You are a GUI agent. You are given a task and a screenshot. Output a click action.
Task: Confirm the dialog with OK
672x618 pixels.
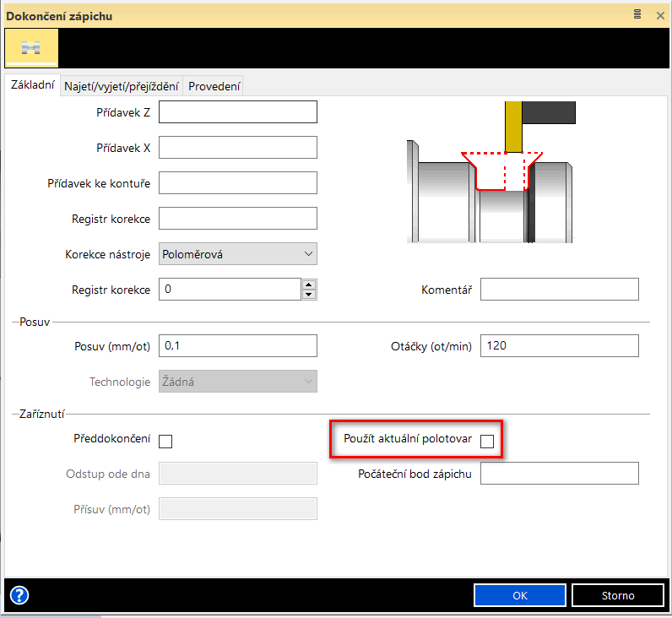point(519,595)
